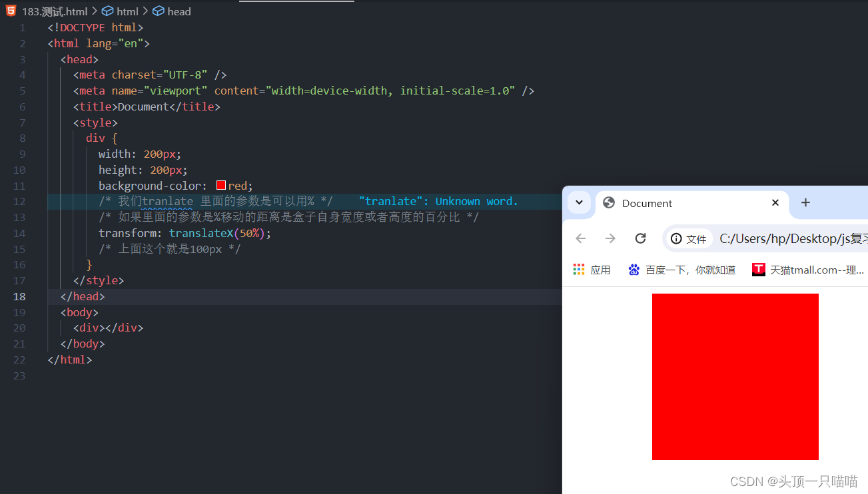The width and height of the screenshot is (868, 494).
Task: Click the globe favicon on the Document tab
Action: (608, 203)
